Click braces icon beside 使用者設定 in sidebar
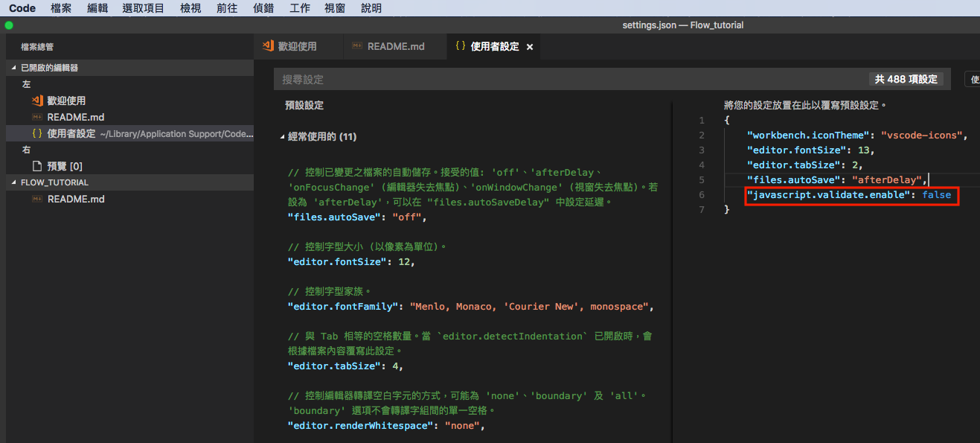The image size is (980, 443). tap(37, 134)
